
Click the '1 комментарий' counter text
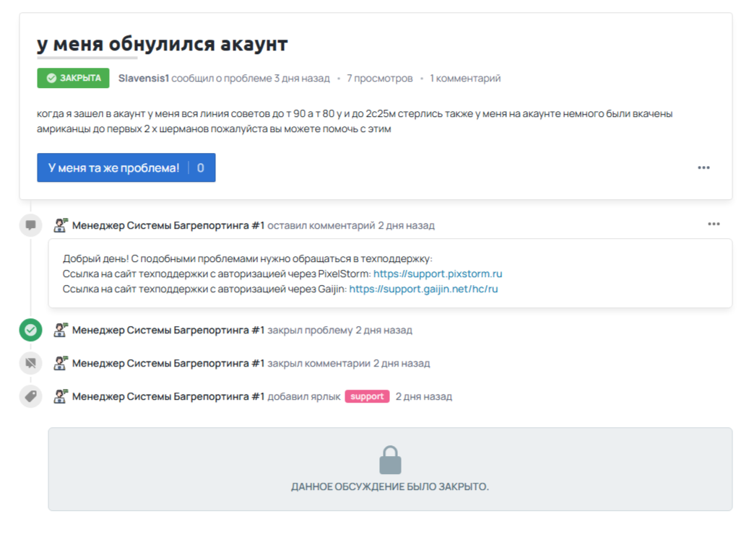click(x=465, y=78)
